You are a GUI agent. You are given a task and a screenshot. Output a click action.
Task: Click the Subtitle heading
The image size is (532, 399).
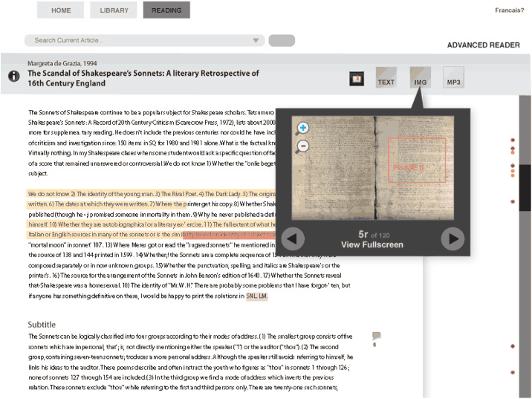tap(42, 325)
